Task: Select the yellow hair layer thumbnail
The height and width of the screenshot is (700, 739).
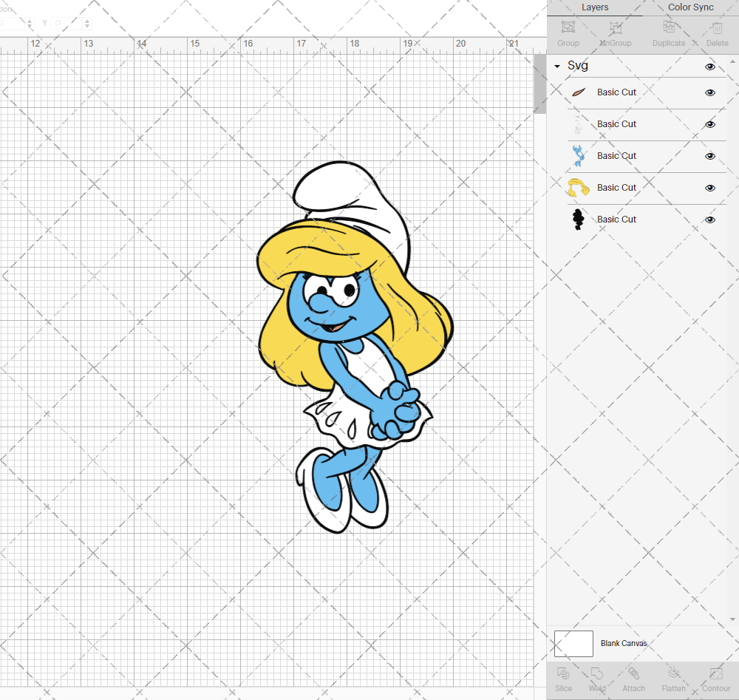Action: [579, 188]
